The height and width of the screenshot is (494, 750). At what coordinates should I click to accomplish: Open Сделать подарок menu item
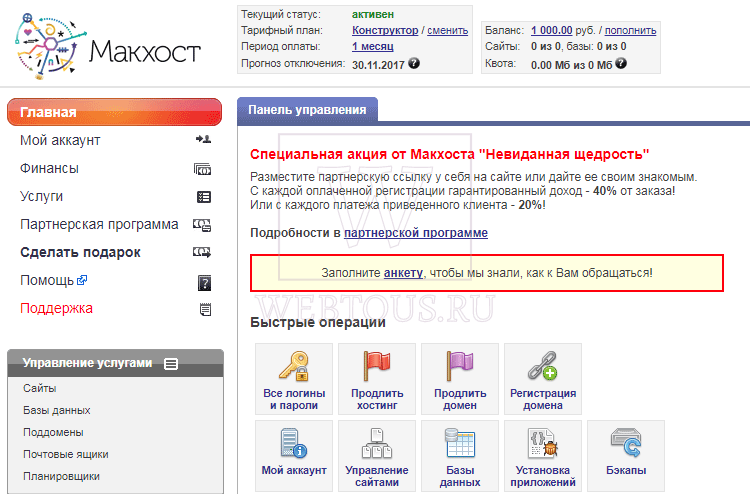pyautogui.click(x=80, y=252)
